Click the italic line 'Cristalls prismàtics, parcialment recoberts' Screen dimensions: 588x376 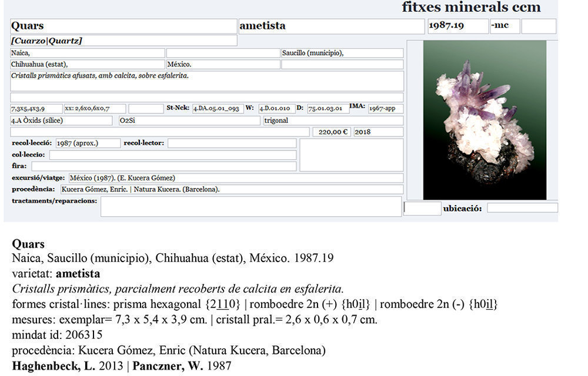pos(178,288)
